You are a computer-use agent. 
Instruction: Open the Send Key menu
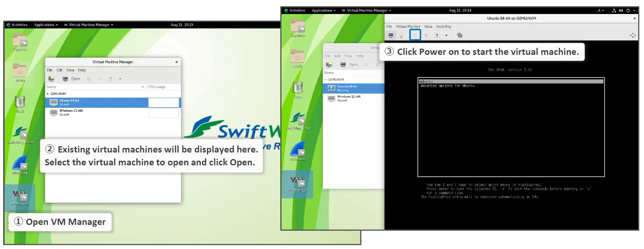(444, 27)
